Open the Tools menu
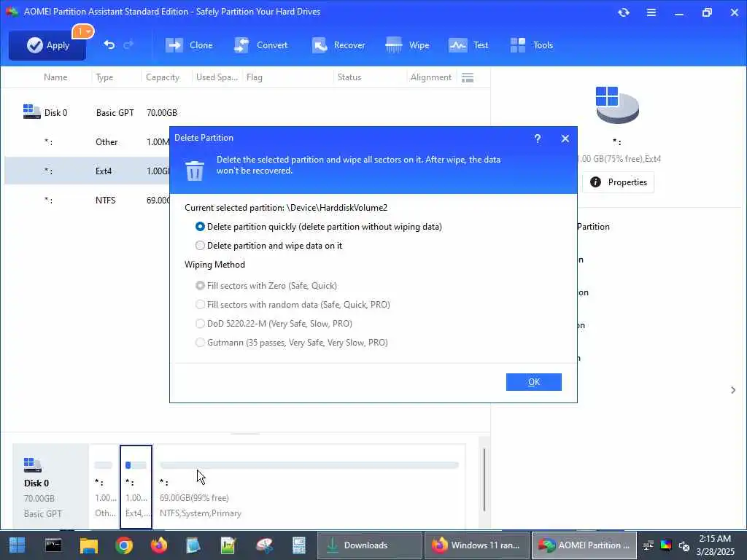The image size is (747, 560). (531, 45)
